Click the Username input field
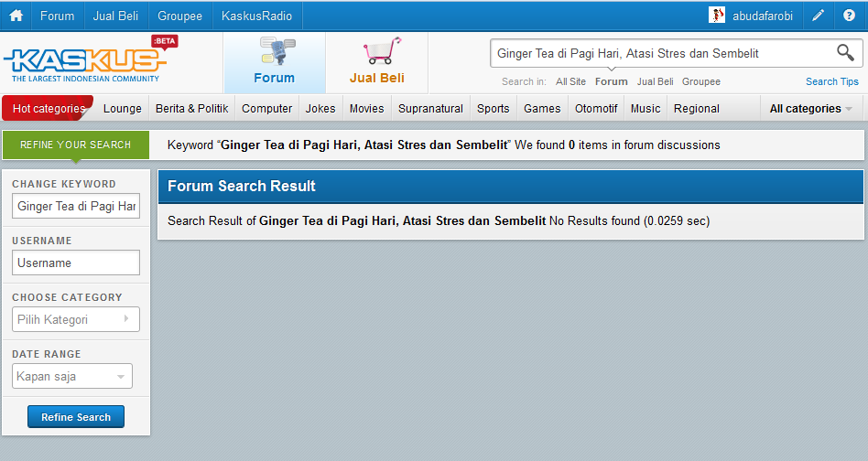Screen dimensions: 868x461 click(76, 263)
